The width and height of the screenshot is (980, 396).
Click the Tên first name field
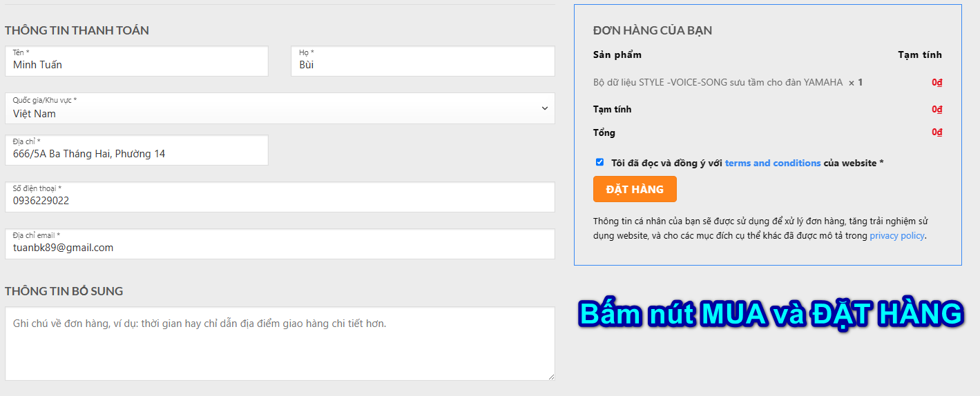tap(136, 61)
